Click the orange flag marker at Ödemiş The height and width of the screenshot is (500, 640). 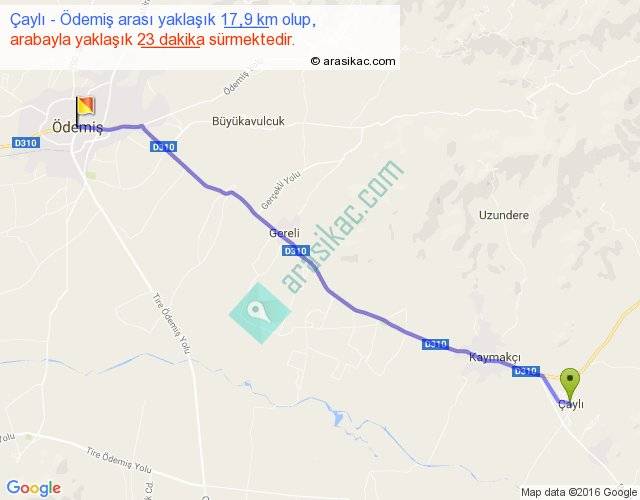click(85, 109)
